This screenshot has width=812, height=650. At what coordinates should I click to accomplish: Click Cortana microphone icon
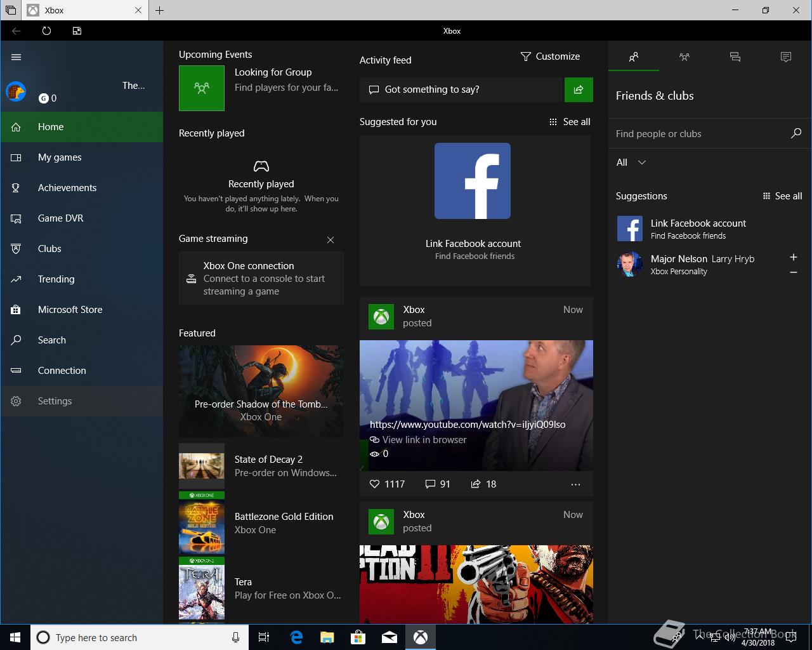[x=235, y=637]
